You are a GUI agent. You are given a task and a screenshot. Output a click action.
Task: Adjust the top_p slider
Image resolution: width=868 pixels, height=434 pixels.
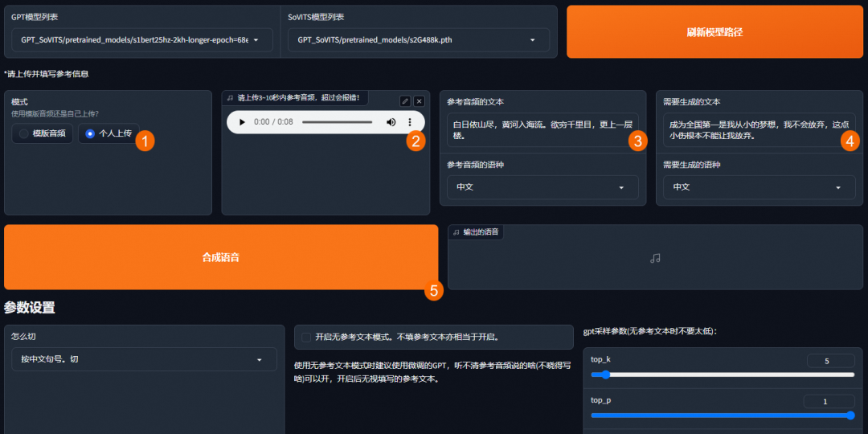click(723, 416)
